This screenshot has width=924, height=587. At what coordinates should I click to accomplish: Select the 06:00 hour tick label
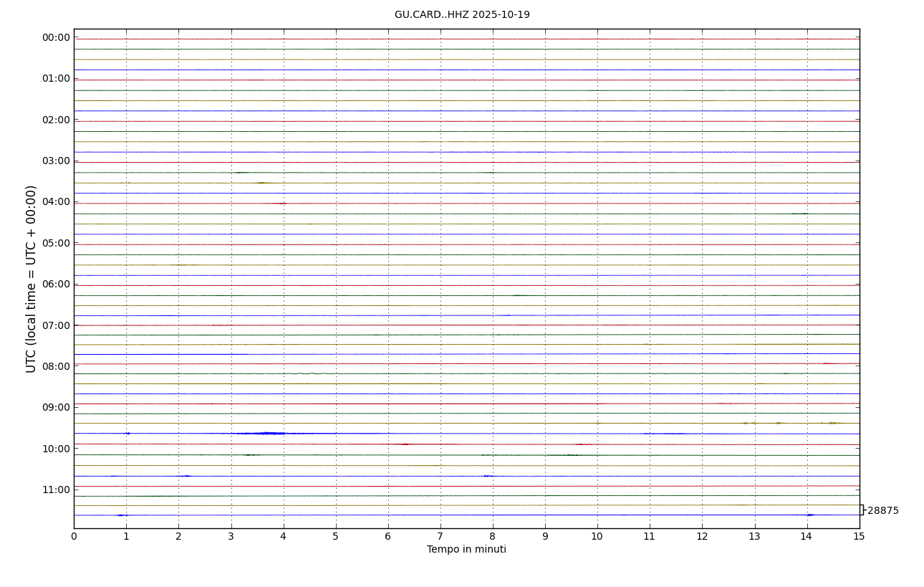(56, 285)
